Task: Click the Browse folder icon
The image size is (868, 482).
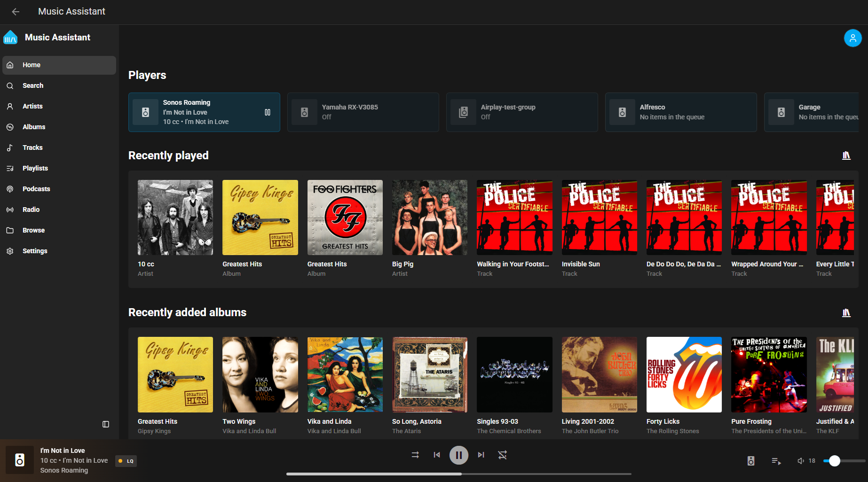Action: [10, 230]
